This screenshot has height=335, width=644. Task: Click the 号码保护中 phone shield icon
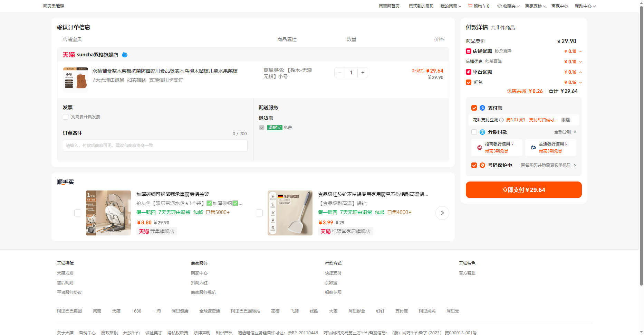coord(482,165)
